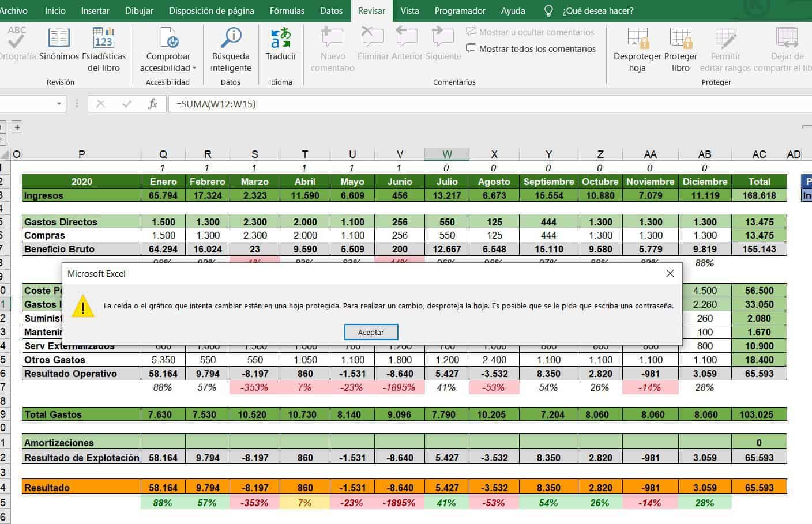Click the Resultado orange row label
Image resolution: width=812 pixels, height=524 pixels.
[81, 488]
